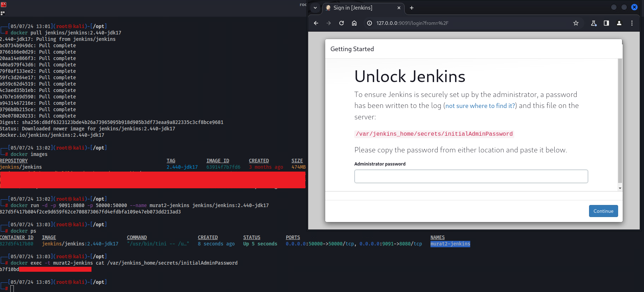
Task: Open the browser profile icon
Action: (x=619, y=23)
